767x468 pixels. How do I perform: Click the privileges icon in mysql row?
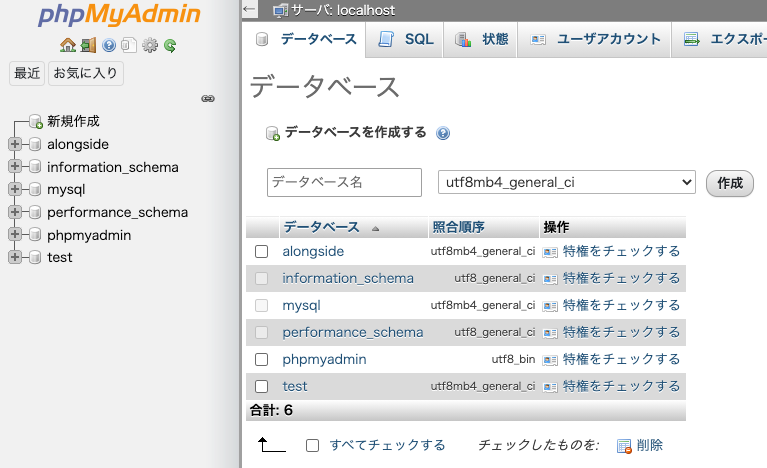point(550,306)
